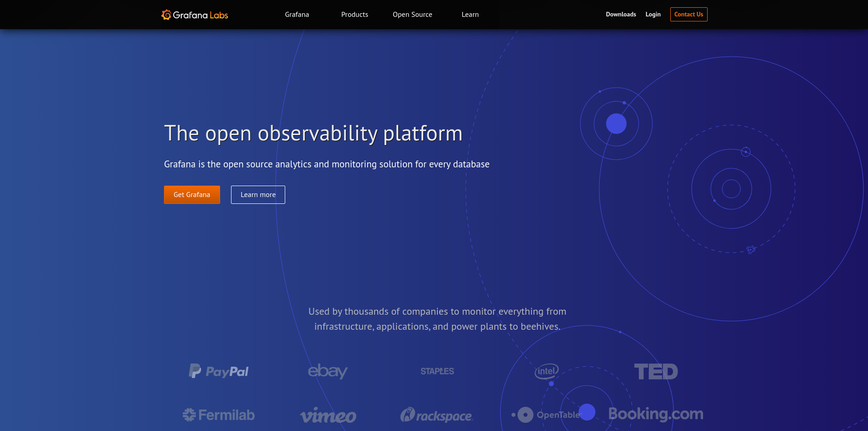Viewport: 868px width, 431px height.
Task: Click the PayPal logo
Action: point(219,371)
